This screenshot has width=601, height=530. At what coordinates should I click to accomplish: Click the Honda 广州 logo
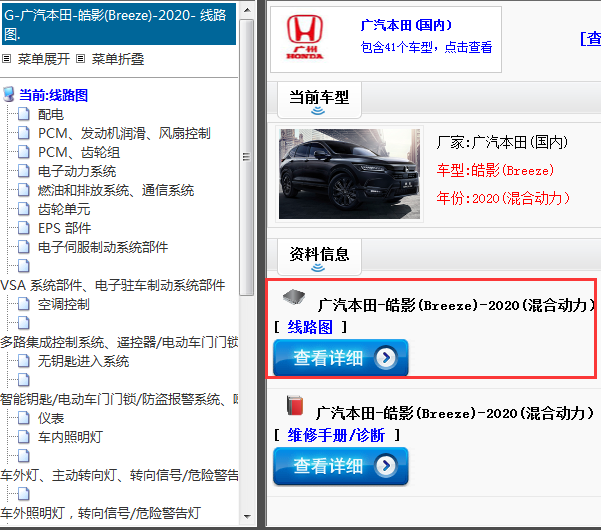coord(305,37)
